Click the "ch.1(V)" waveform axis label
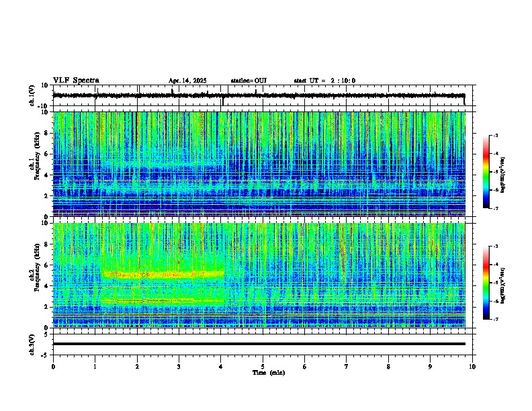532x411 pixels. [x=32, y=95]
